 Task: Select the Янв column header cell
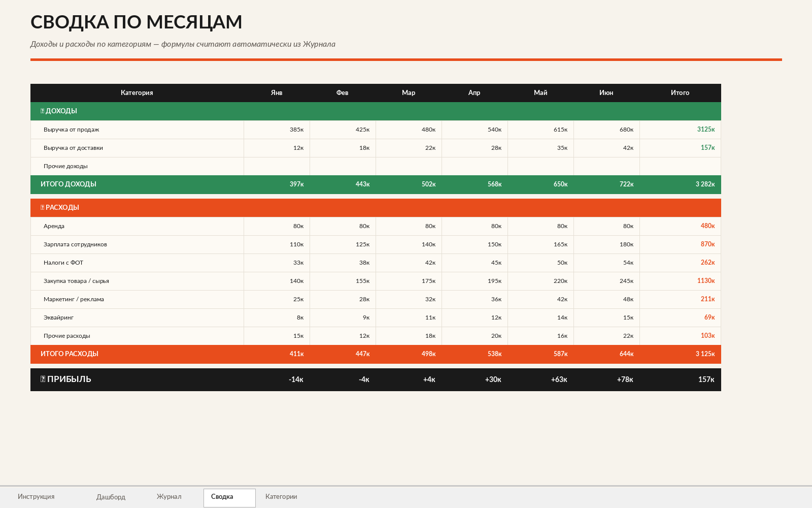277,93
